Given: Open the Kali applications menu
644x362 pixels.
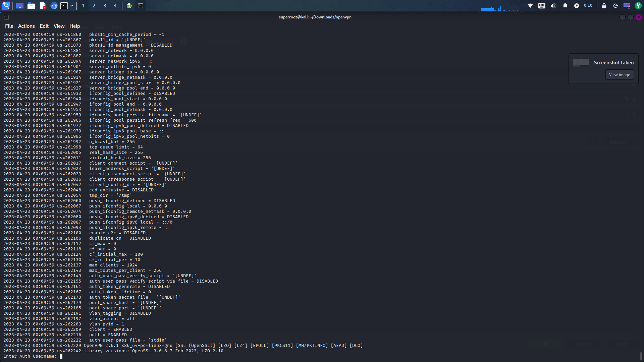Looking at the screenshot, I should 6,6.
